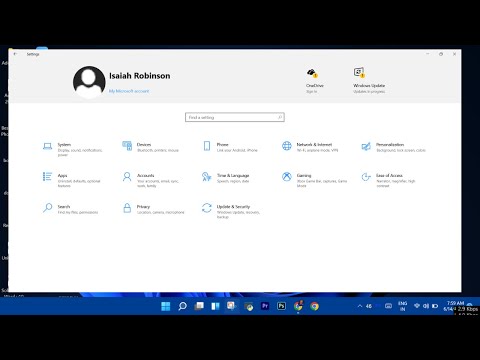
Task: Open the Devices settings category
Action: [151, 147]
